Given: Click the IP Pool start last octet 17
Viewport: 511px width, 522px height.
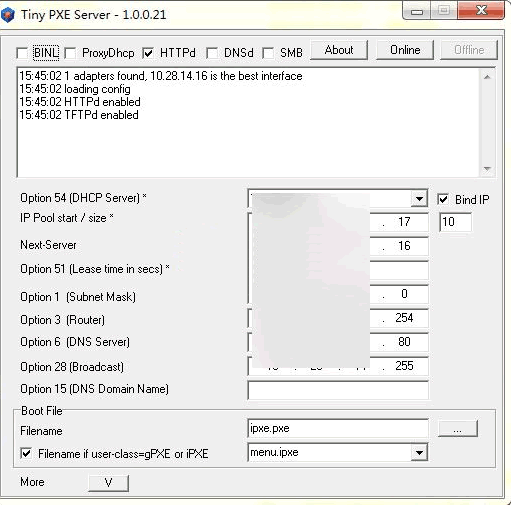Looking at the screenshot, I should [x=404, y=222].
